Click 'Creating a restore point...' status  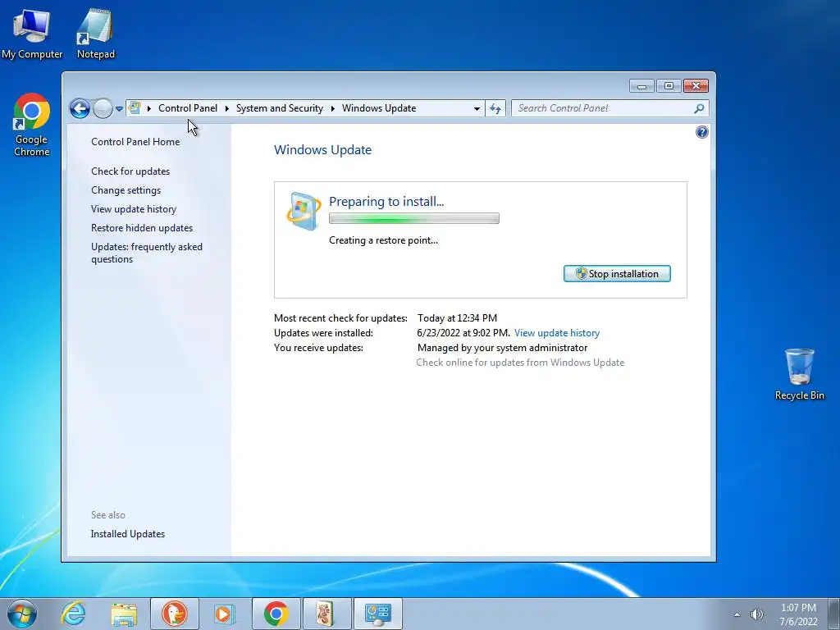383,240
